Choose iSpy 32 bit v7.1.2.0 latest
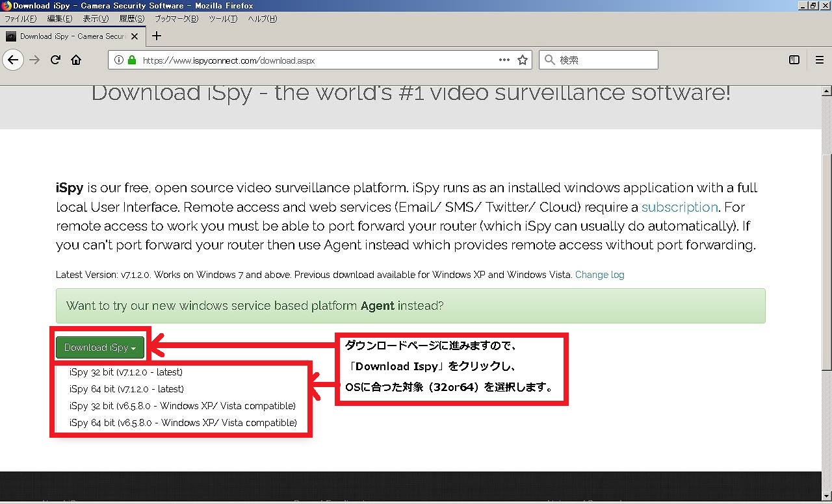The image size is (832, 504). click(x=126, y=372)
